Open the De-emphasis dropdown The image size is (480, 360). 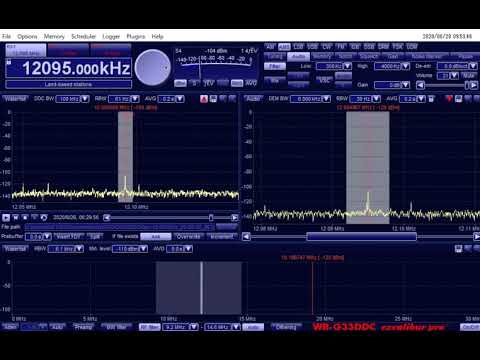click(457, 66)
